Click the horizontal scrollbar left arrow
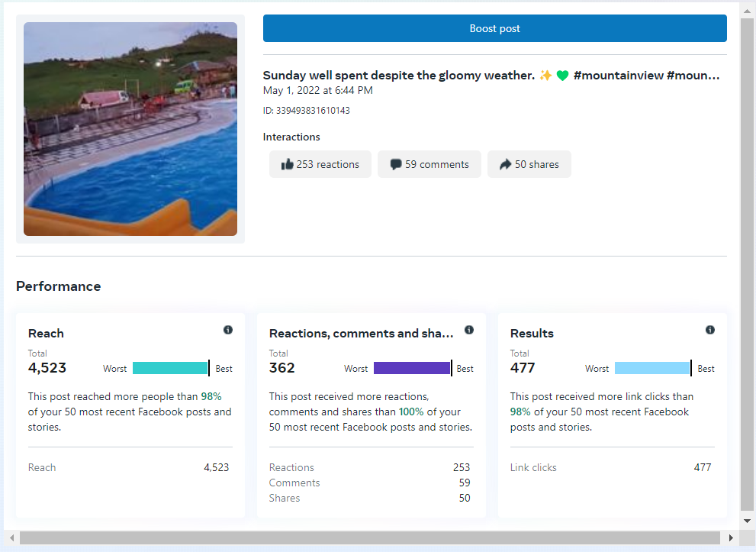 coord(11,538)
